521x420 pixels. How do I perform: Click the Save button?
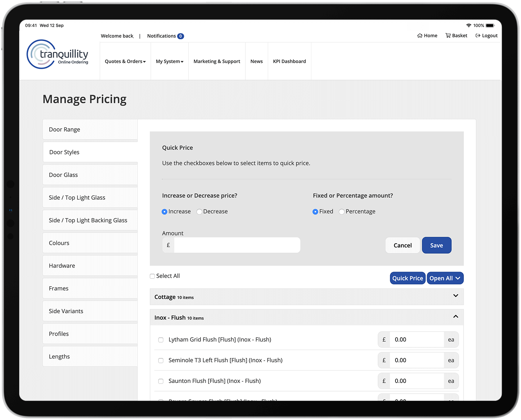click(x=437, y=245)
